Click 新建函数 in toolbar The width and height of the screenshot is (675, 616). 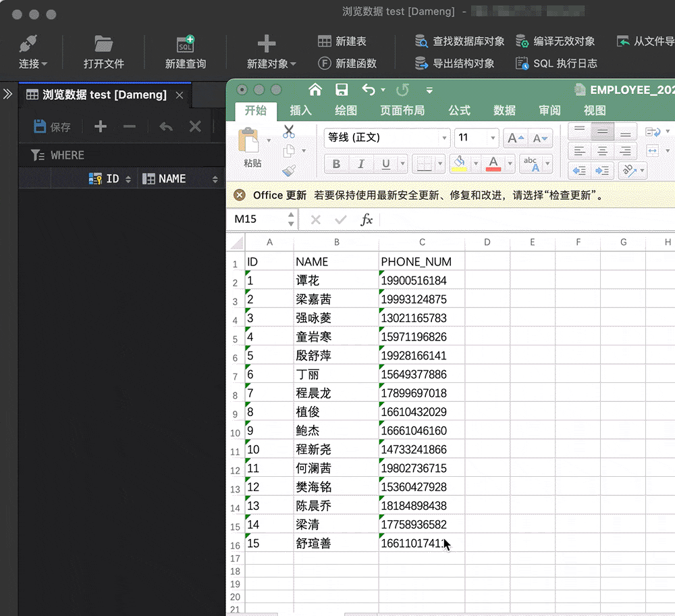(347, 63)
